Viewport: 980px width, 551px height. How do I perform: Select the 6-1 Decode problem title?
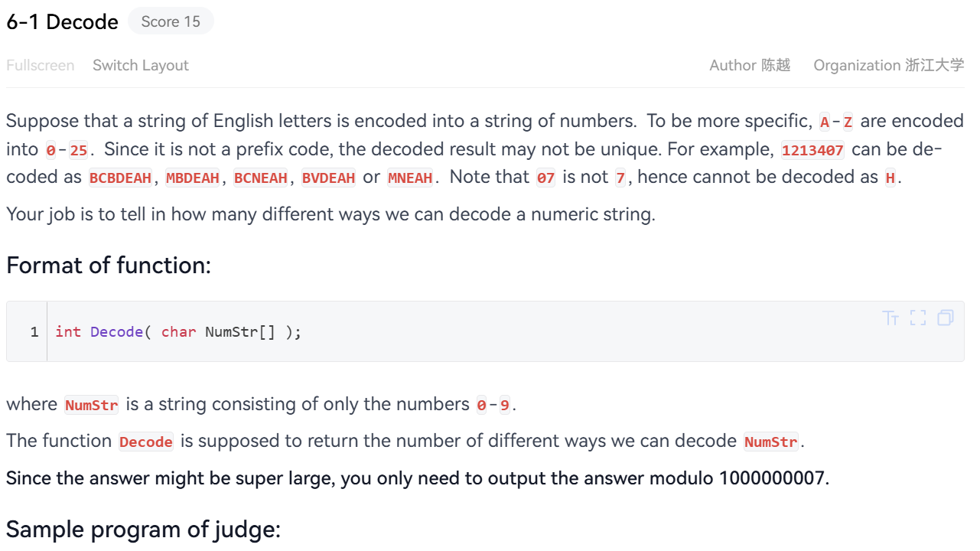(x=63, y=22)
